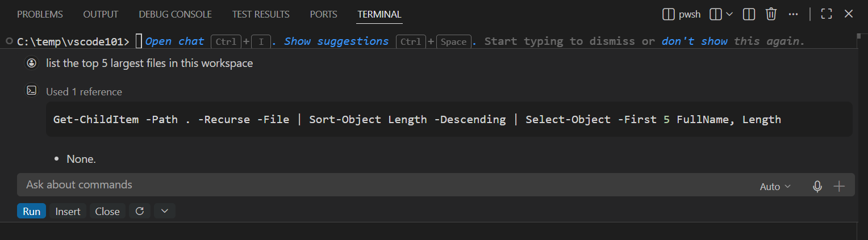The image size is (868, 240).
Task: Kill terminal with the trash can icon
Action: [x=771, y=14]
